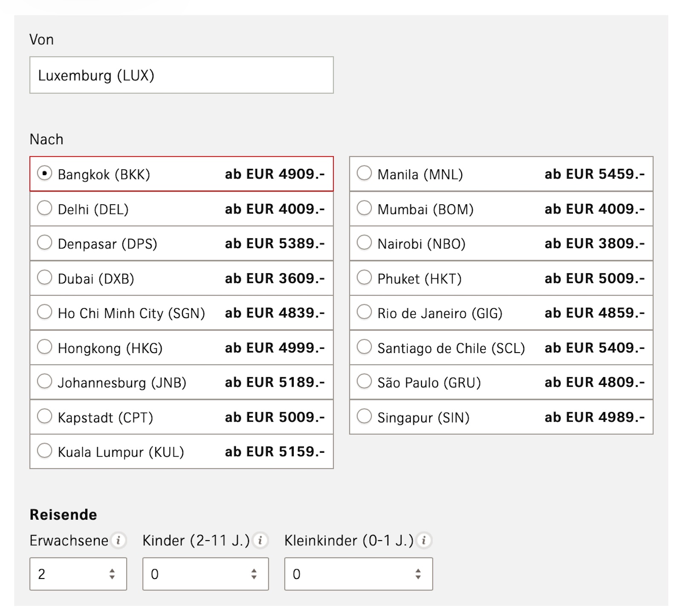Select the Kuala Lumpur (KUL) radio button
Image resolution: width=682 pixels, height=616 pixels.
[44, 451]
